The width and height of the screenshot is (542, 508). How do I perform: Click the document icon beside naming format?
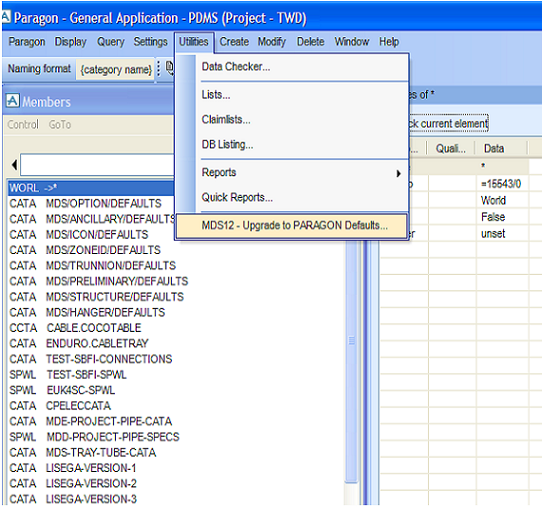click(x=169, y=68)
